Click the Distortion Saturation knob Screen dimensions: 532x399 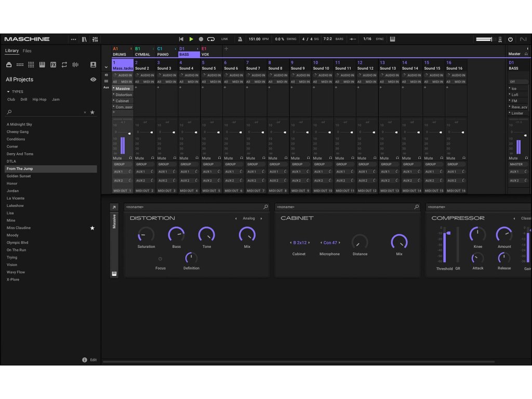click(x=146, y=234)
